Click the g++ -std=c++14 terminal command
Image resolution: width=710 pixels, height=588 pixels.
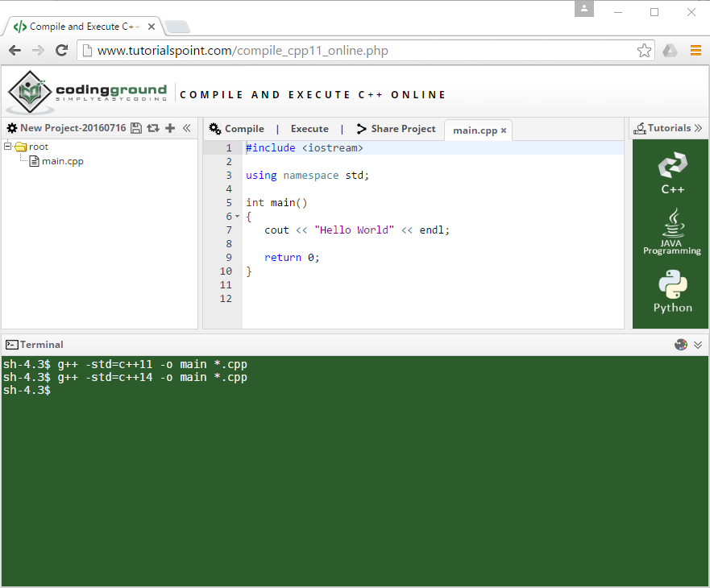(152, 378)
